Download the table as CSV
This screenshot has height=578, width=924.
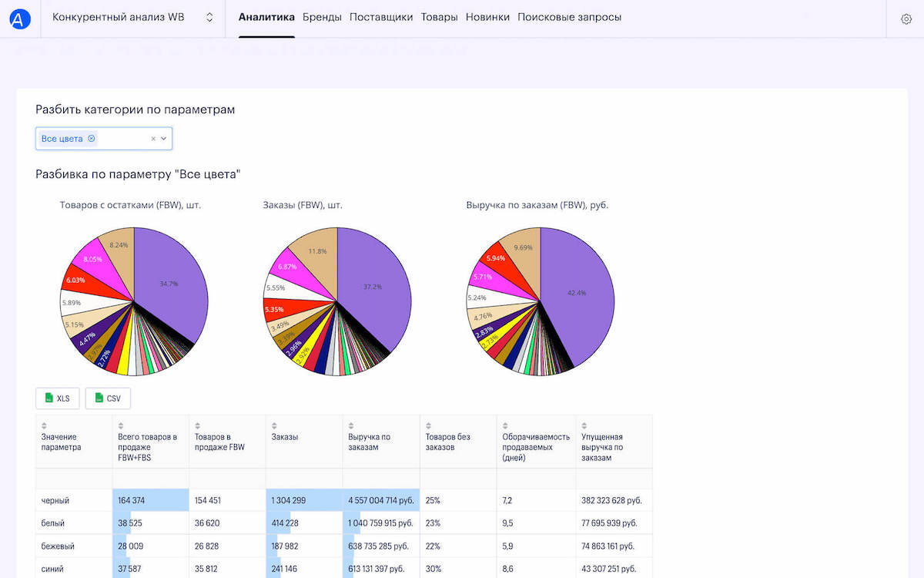pos(108,398)
